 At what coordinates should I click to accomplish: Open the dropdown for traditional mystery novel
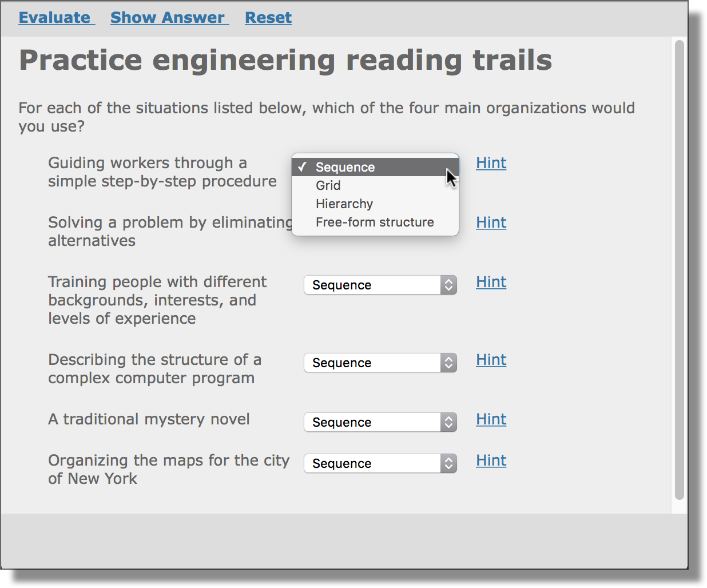380,422
